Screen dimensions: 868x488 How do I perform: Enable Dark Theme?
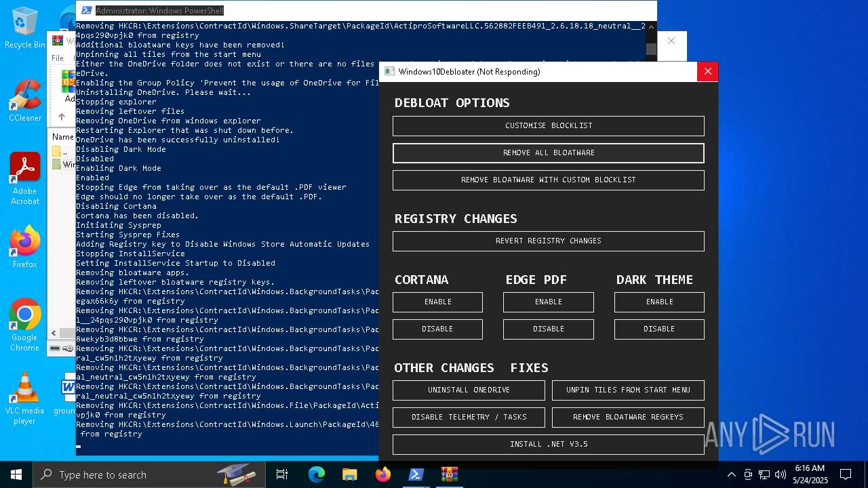(659, 302)
